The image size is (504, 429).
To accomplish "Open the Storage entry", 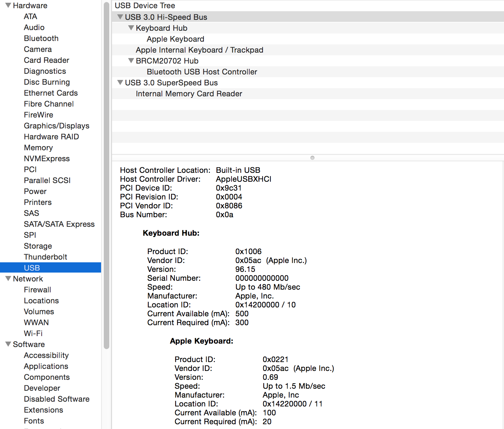I will (38, 246).
